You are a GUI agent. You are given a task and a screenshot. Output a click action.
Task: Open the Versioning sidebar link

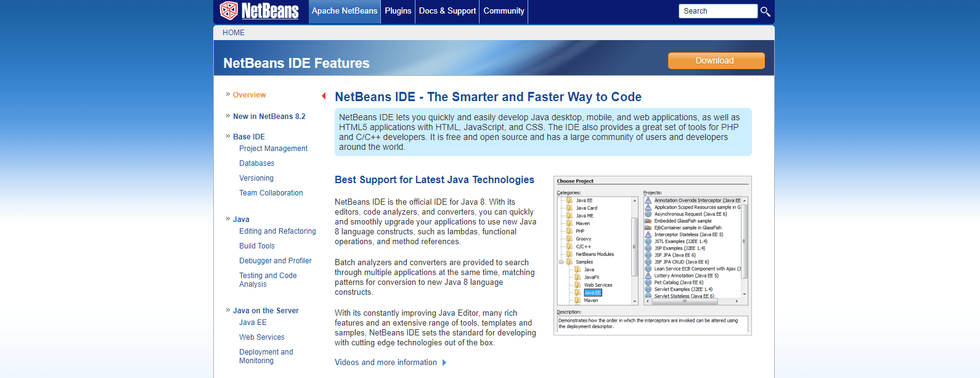256,178
